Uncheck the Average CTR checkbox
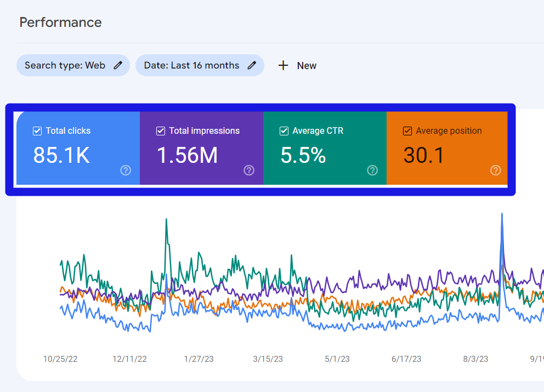Screen dimensions: 544x392 (284, 131)
